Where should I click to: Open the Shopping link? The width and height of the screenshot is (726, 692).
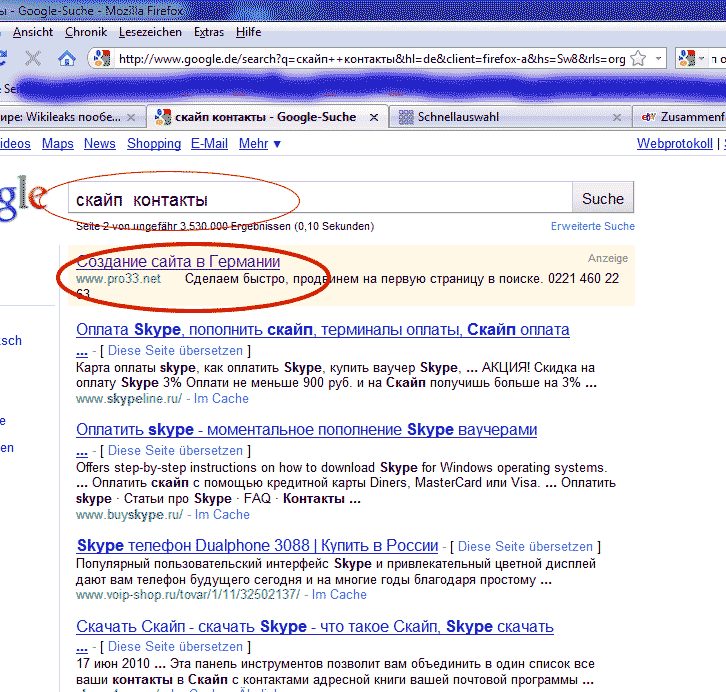154,143
